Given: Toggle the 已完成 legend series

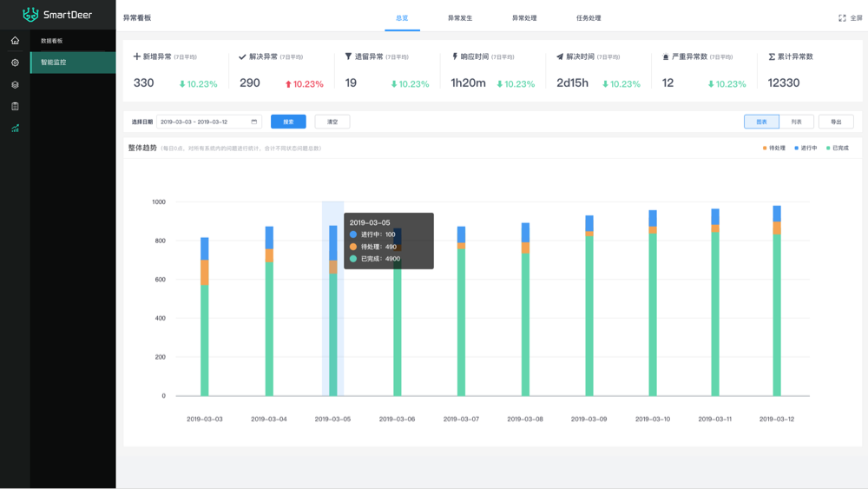Looking at the screenshot, I should pyautogui.click(x=838, y=148).
